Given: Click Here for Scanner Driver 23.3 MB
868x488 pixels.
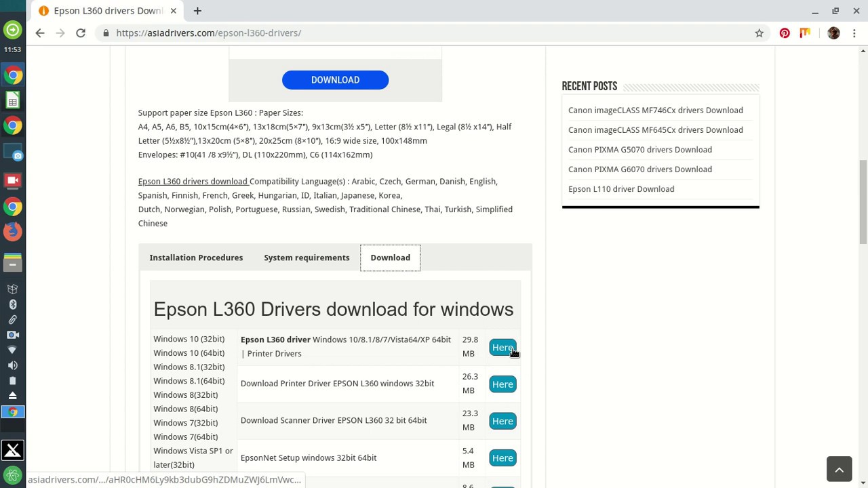Looking at the screenshot, I should click(x=502, y=421).
